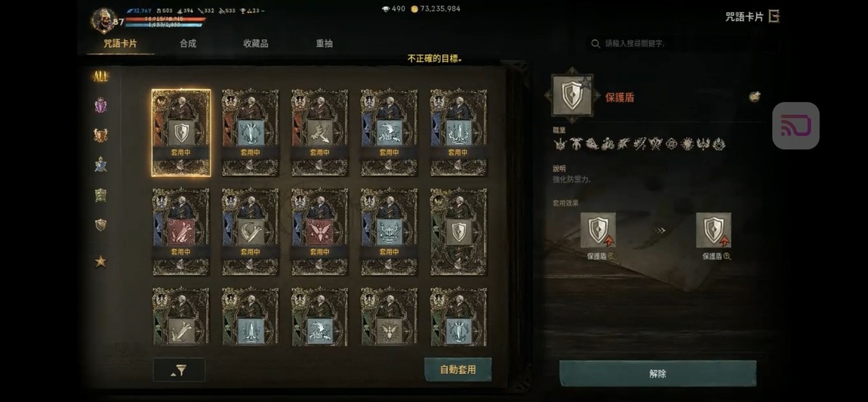Filter cards by purple crest grade
Screen dimensions: 868x402
pyautogui.click(x=100, y=105)
